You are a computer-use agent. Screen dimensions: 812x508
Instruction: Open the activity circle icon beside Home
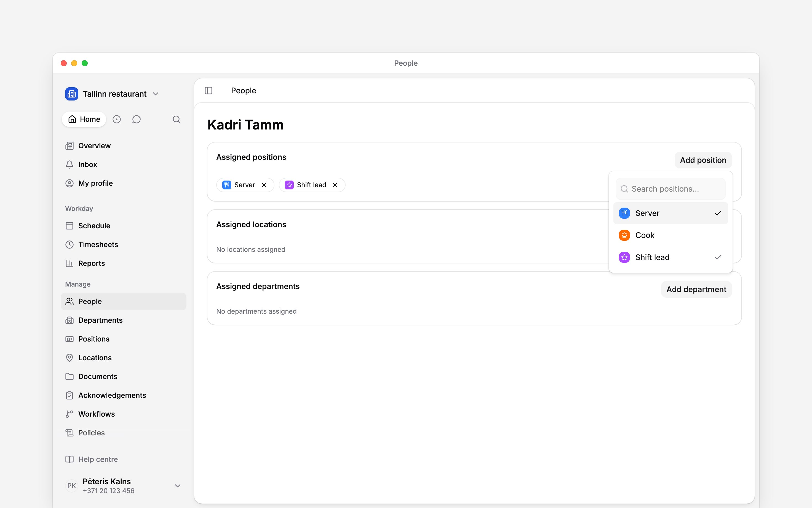(x=116, y=119)
